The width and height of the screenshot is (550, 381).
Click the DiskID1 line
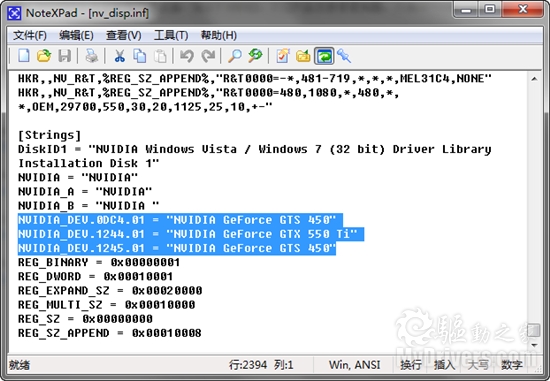(255, 149)
